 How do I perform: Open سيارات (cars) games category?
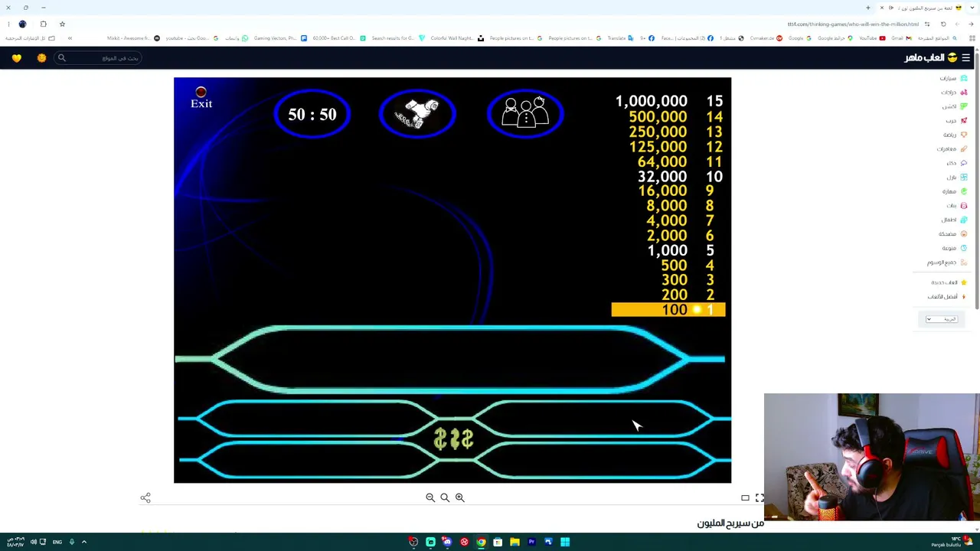pyautogui.click(x=953, y=78)
